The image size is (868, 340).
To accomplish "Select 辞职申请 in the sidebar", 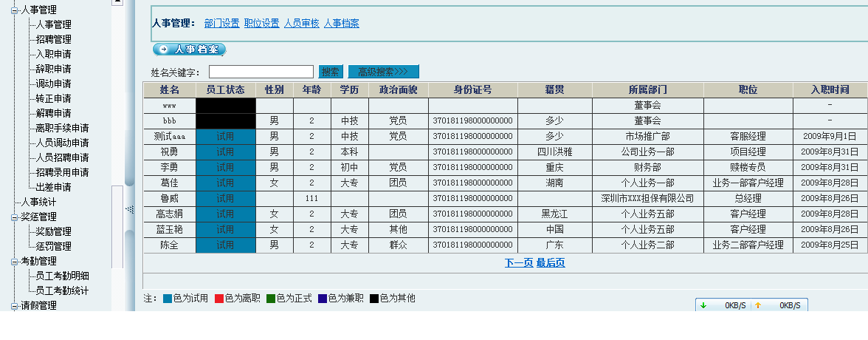I will coord(54,69).
